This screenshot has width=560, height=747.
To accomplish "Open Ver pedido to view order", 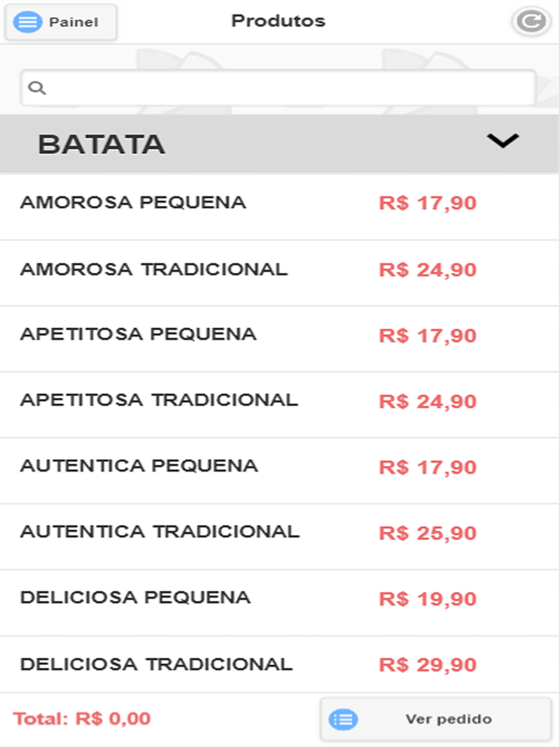I will pos(436,719).
